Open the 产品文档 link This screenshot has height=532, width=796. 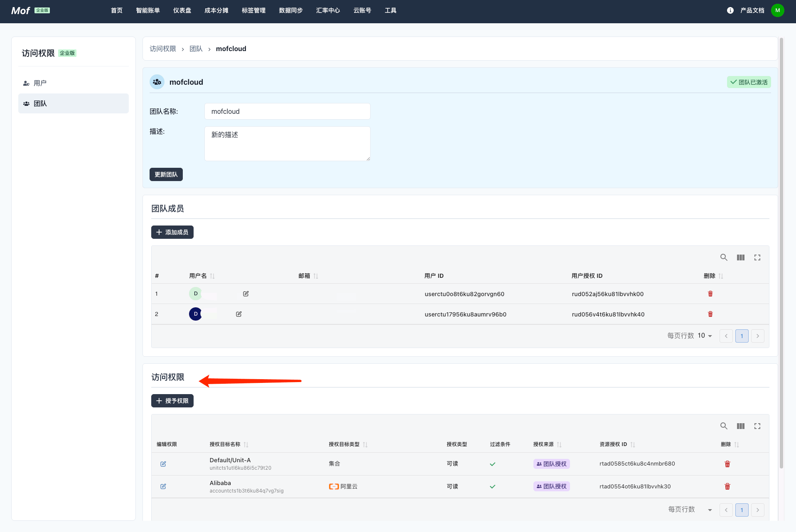[752, 10]
